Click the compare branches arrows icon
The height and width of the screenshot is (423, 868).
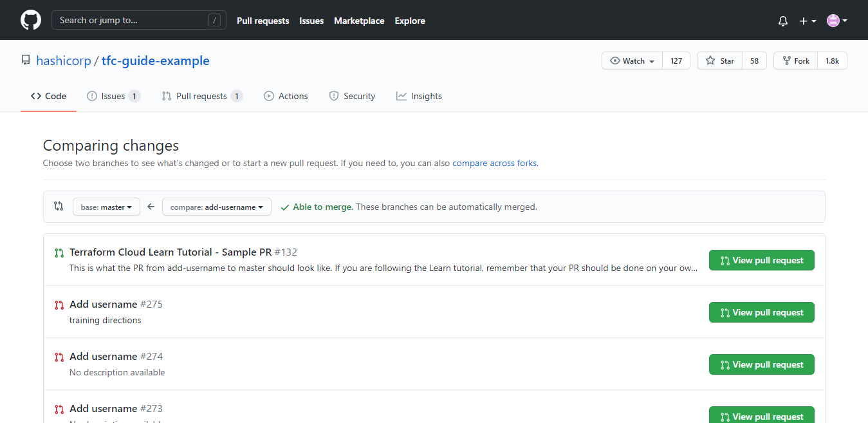tap(58, 205)
